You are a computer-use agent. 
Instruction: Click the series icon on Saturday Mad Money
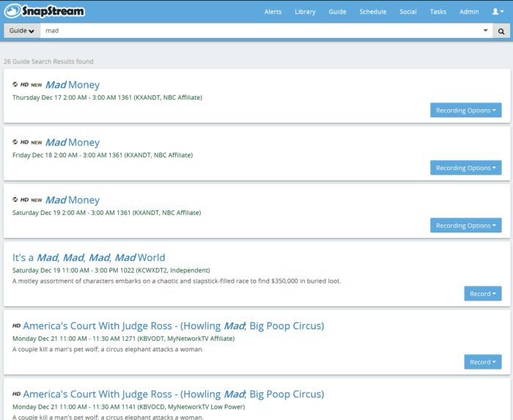(x=15, y=199)
